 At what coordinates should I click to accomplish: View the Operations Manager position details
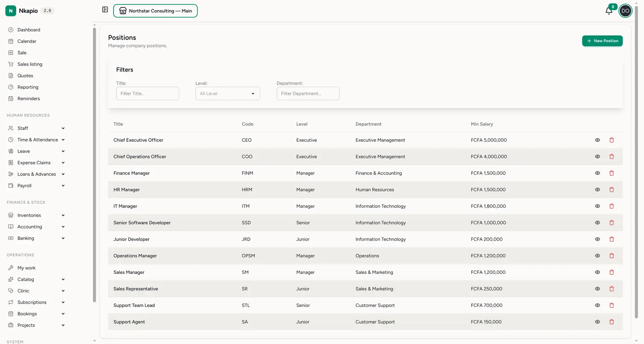pyautogui.click(x=597, y=256)
